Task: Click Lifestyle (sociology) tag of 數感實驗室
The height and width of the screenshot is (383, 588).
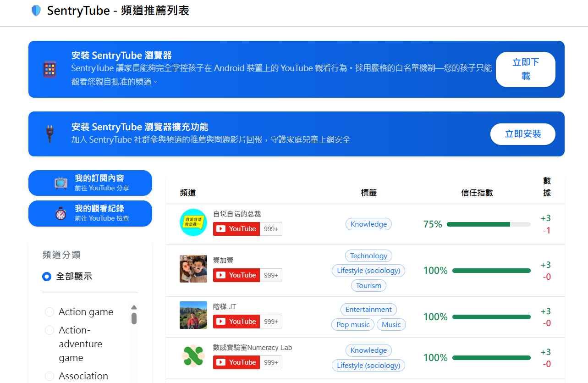Action: (x=368, y=366)
